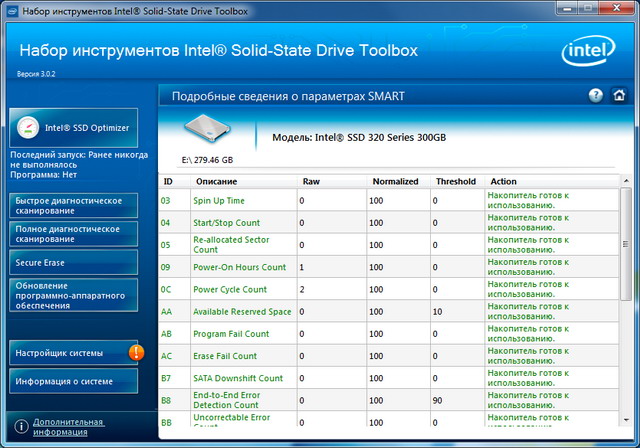Screen dimensions: 640x448
Task: Click raw value 1 for Power-On Hours
Action: [x=302, y=267]
